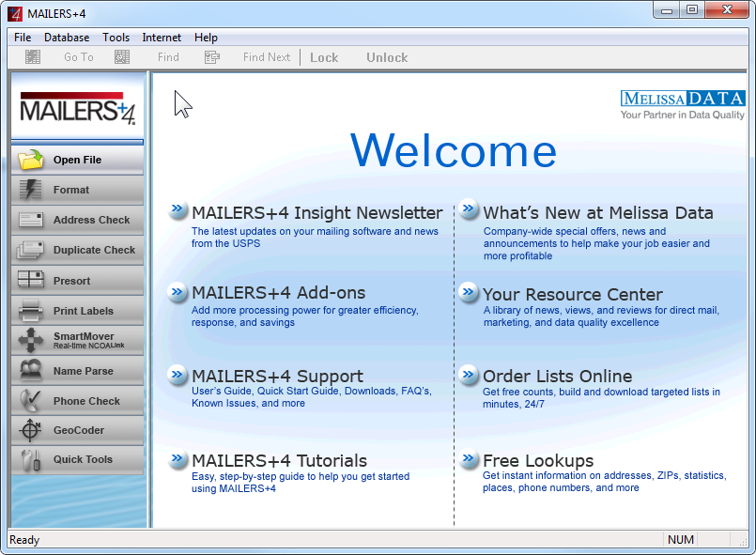Click the Go To toolbar grid icon
The image size is (756, 555).
(33, 57)
